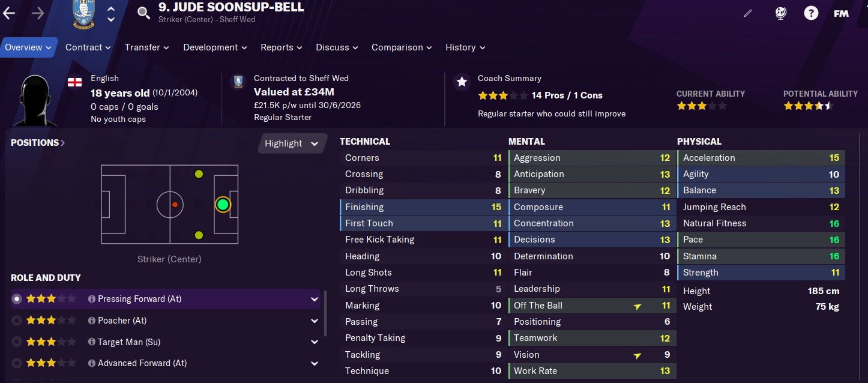Click the forward navigation arrow
The width and height of the screenshot is (868, 383).
37,13
